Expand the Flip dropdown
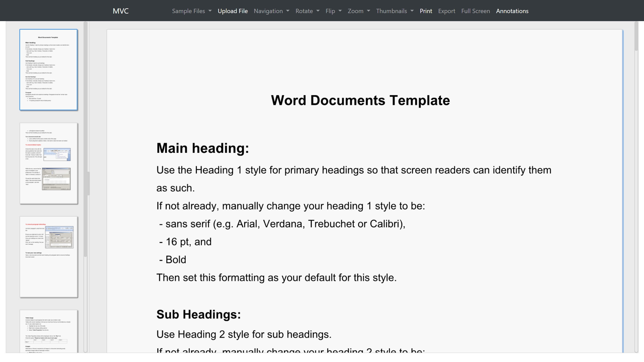The height and width of the screenshot is (362, 644). [334, 11]
